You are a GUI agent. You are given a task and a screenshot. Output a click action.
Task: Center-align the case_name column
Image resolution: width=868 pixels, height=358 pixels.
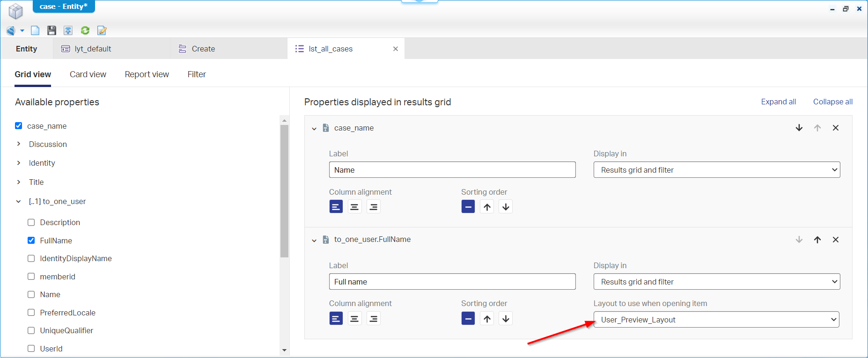(x=354, y=207)
